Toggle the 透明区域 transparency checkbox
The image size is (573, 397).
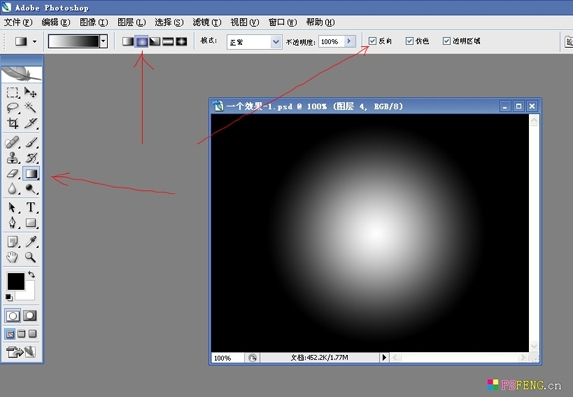point(446,41)
